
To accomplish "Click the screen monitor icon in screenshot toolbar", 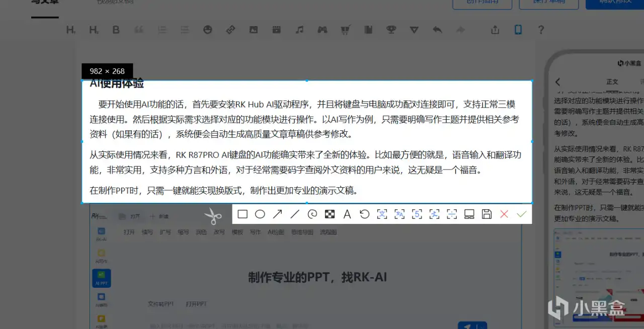I will 469,214.
